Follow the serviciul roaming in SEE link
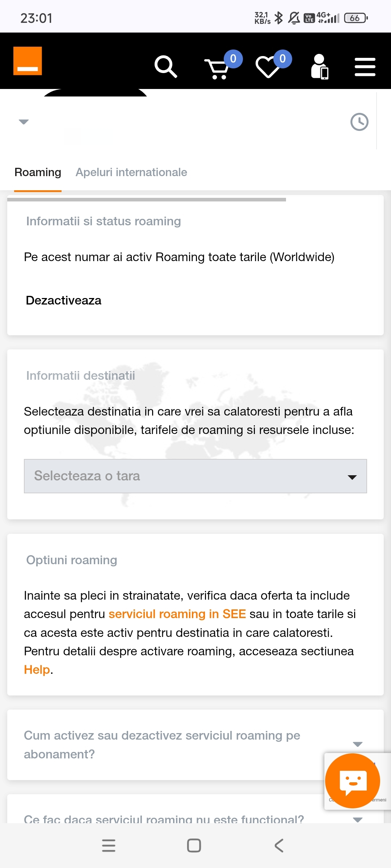Image resolution: width=391 pixels, height=868 pixels. pos(177,614)
